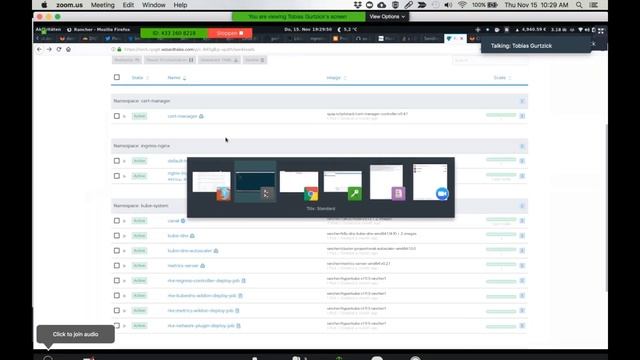This screenshot has height=360, width=640.
Task: Click the scale bar for kube-dns
Action: click(501, 235)
